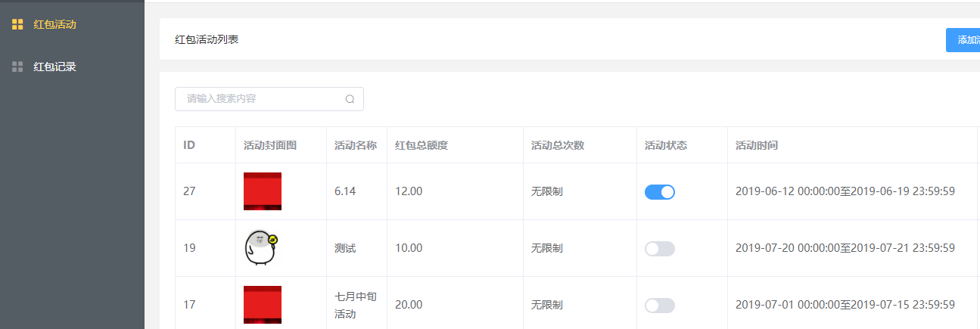Click the 活动状态 column header
980x329 pixels.
(666, 145)
